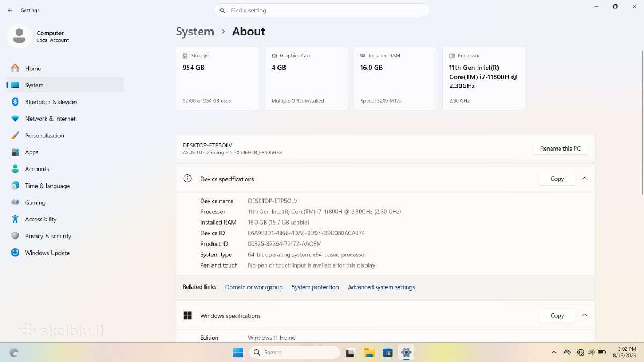The image size is (644, 362).
Task: Collapse the Device specifications section
Action: 584,179
